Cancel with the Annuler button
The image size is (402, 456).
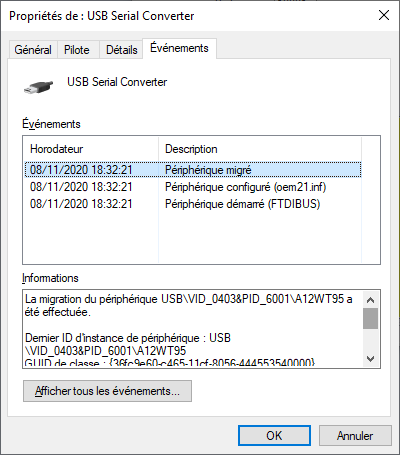coord(355,436)
